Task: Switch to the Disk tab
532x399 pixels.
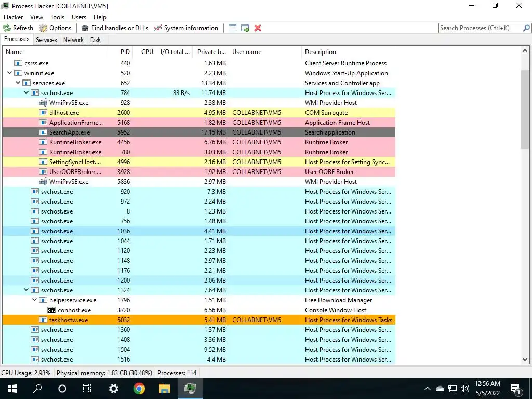Action: (96, 39)
